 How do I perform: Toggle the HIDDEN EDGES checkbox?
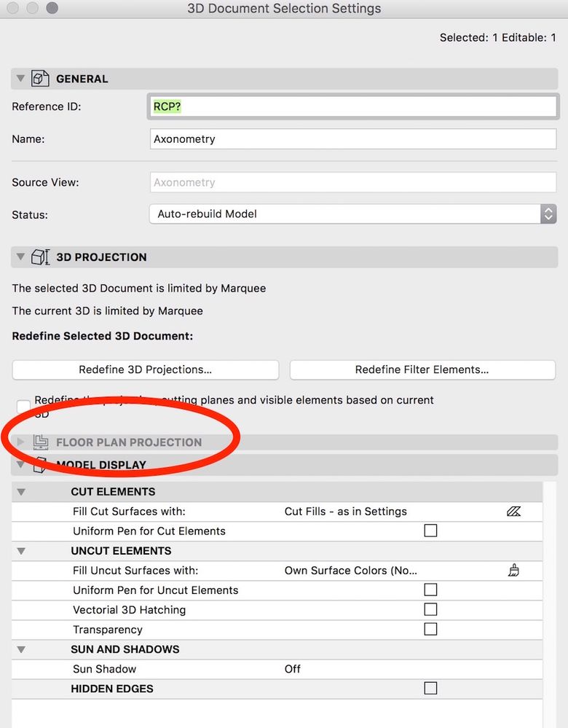point(430,688)
